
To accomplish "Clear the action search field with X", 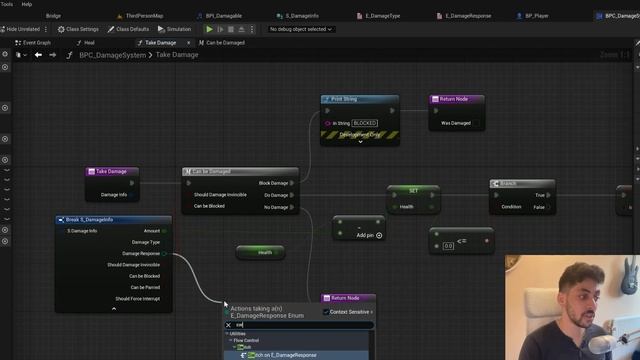I will click(228, 325).
